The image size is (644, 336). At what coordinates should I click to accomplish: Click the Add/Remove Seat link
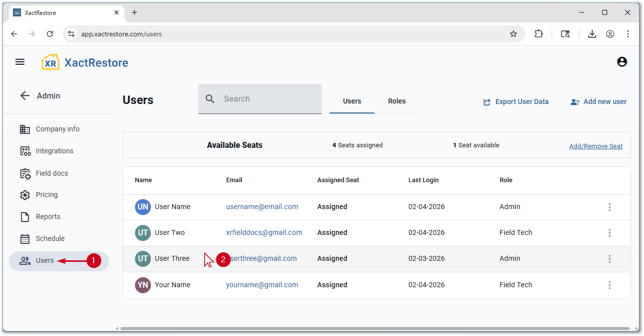pyautogui.click(x=596, y=146)
